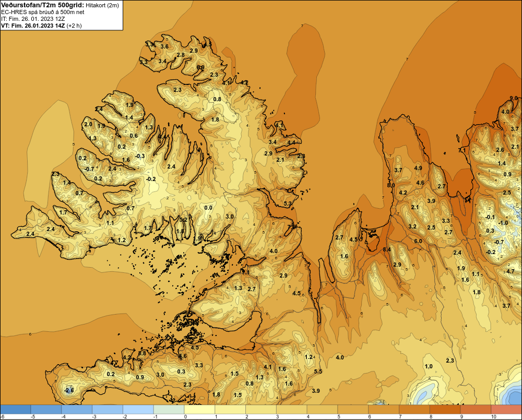Click the 0.6 temperature label
The height and width of the screenshot is (420, 522).
pos(134,136)
